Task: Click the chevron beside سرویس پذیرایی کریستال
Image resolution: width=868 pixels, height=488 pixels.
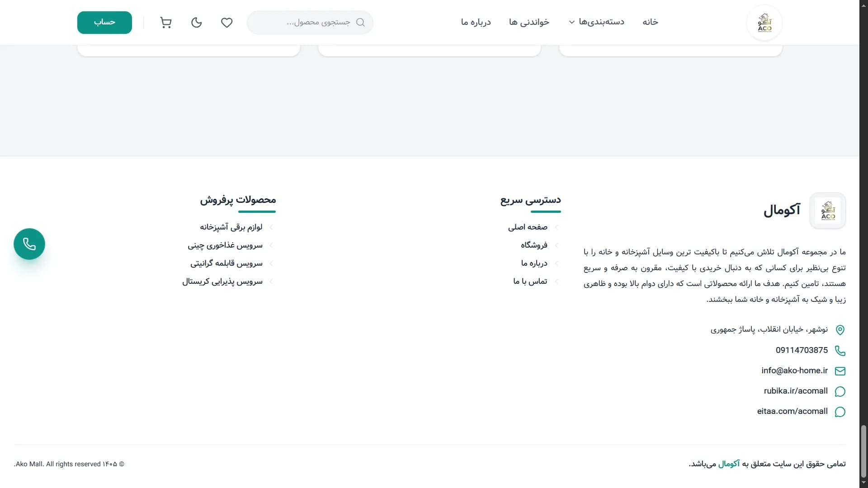Action: [271, 282]
